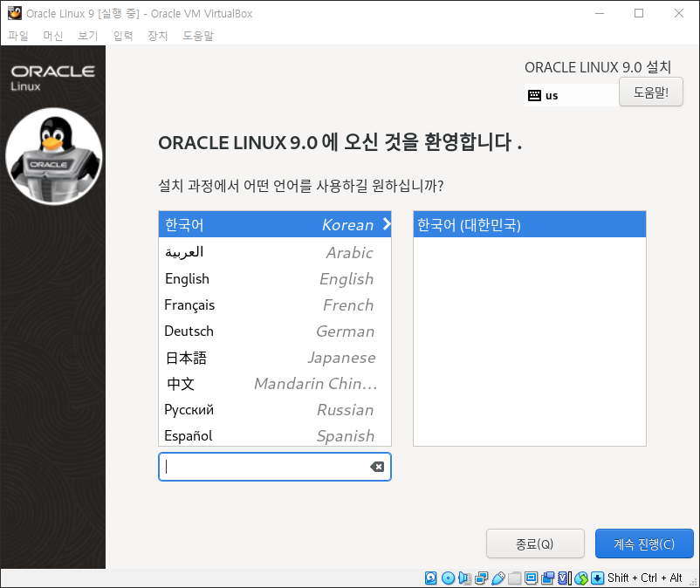Image resolution: width=700 pixels, height=588 pixels.
Task: Open the 머신 menu
Action: pos(52,36)
